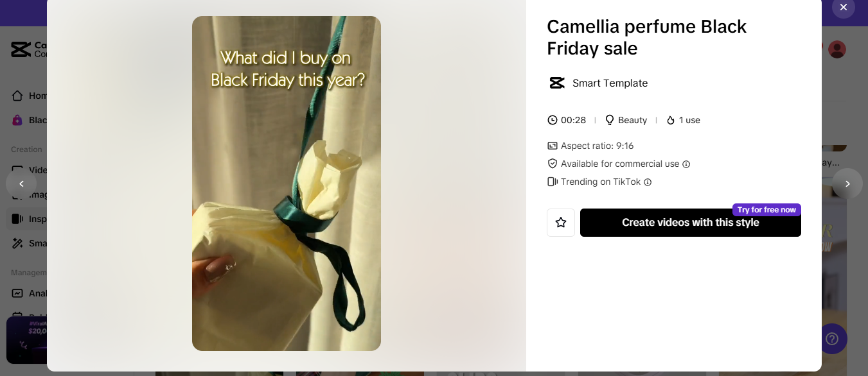Click the CapCut Smart Template logo icon
Image resolution: width=868 pixels, height=376 pixels.
[557, 83]
